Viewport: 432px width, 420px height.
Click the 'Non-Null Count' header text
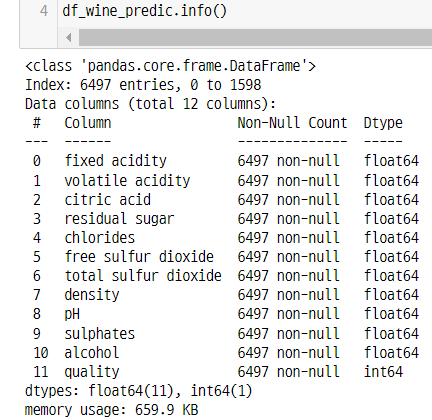(292, 123)
